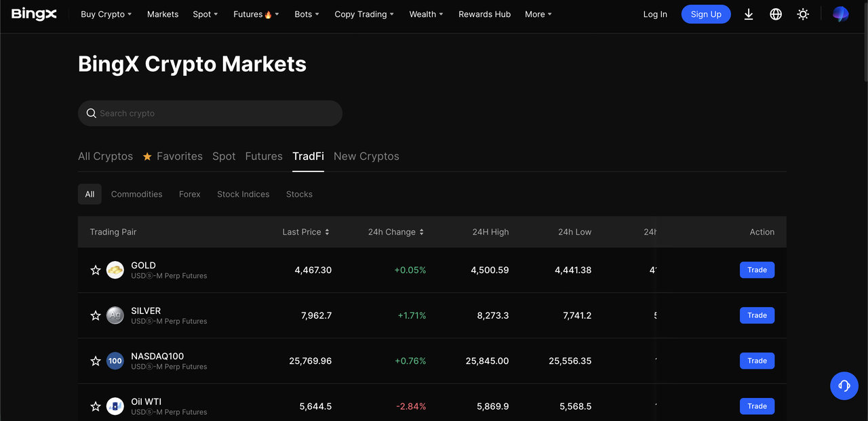The image size is (868, 421).
Task: Click the SILVER asset icon
Action: (x=115, y=315)
